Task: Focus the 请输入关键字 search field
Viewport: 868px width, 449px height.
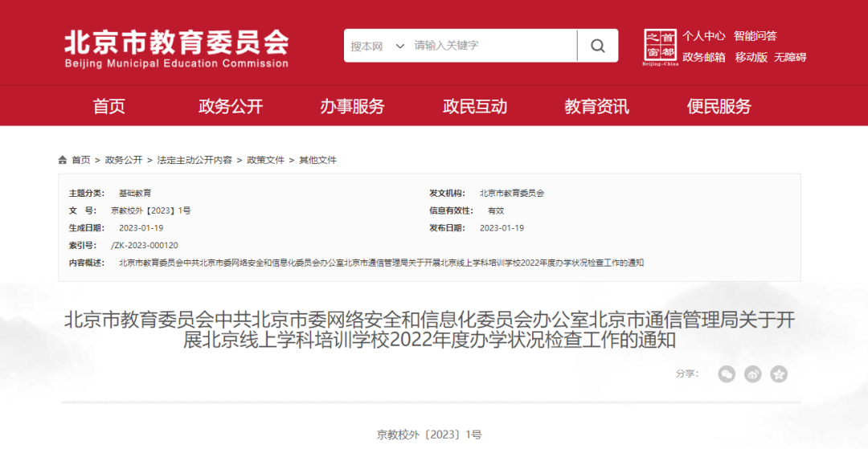Action: click(490, 46)
